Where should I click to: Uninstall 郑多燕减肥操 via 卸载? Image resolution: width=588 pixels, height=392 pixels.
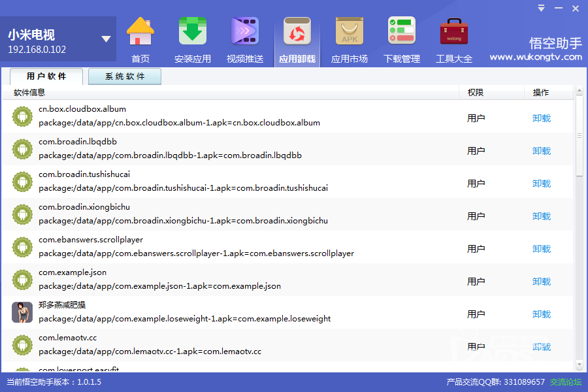click(x=542, y=314)
